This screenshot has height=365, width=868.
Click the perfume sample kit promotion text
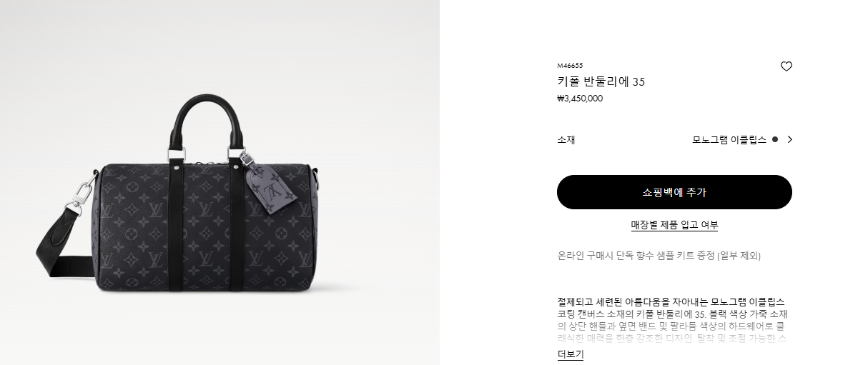[659, 256]
